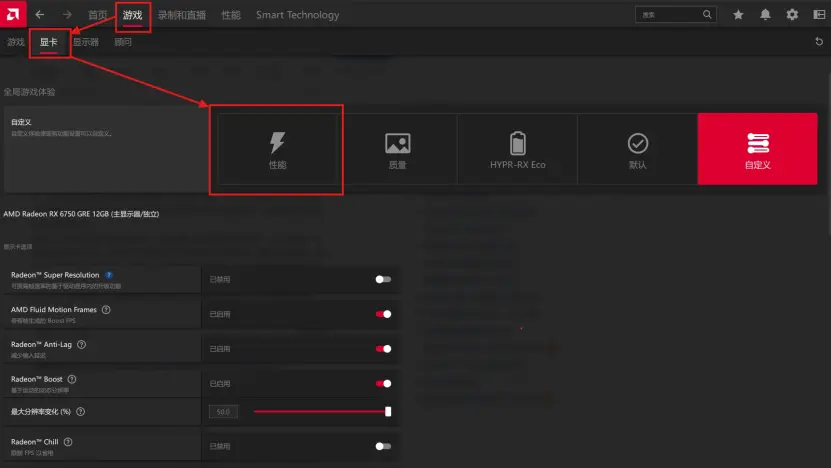Open the Smart Technology tab
This screenshot has width=831, height=468.
point(297,15)
